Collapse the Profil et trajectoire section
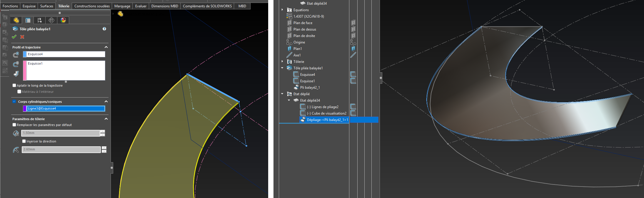 (106, 47)
